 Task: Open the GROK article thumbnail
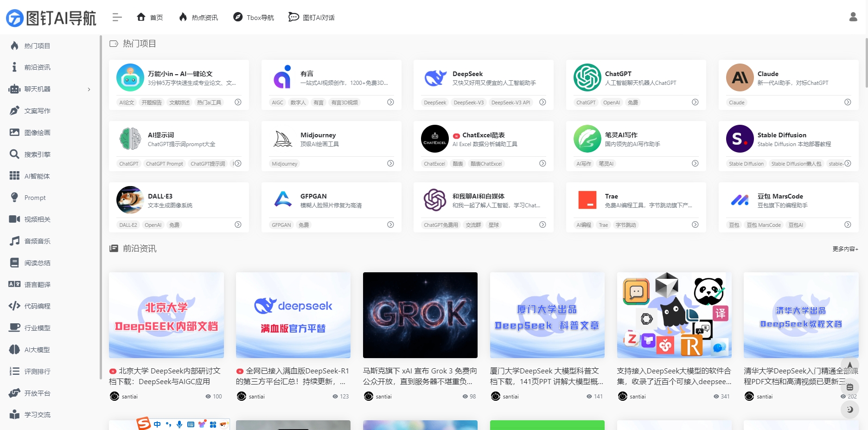point(420,315)
